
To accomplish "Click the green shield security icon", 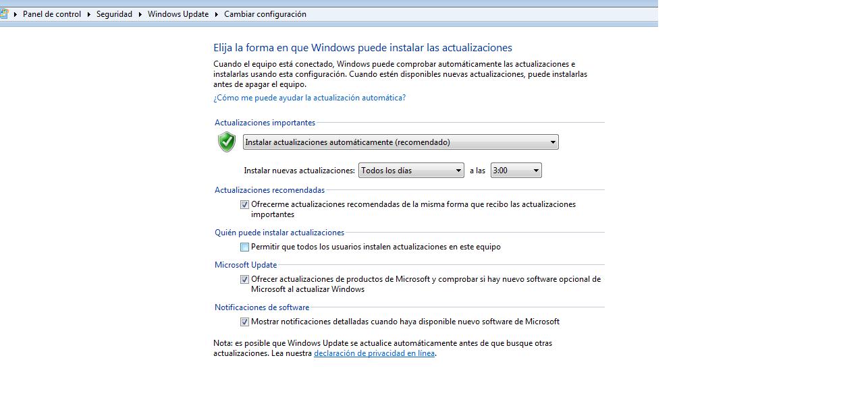I will (227, 142).
